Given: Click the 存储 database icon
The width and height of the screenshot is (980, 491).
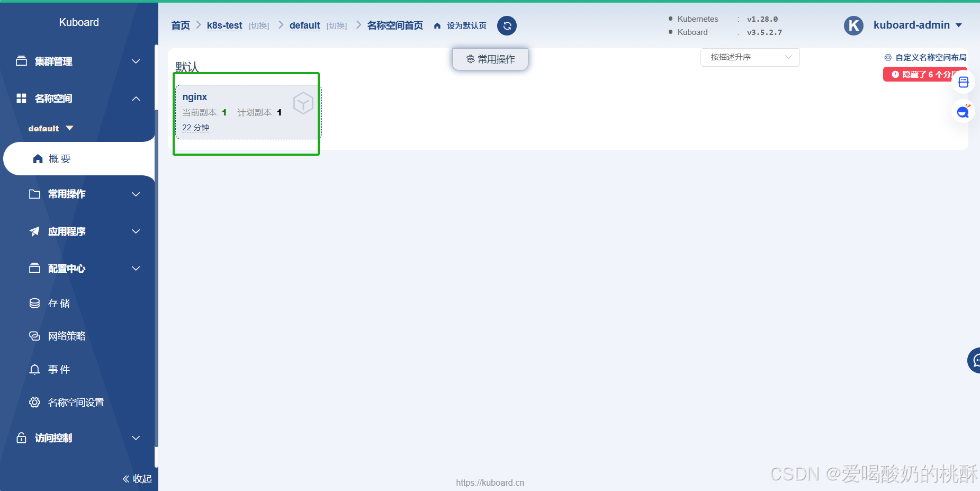Looking at the screenshot, I should click(x=34, y=303).
